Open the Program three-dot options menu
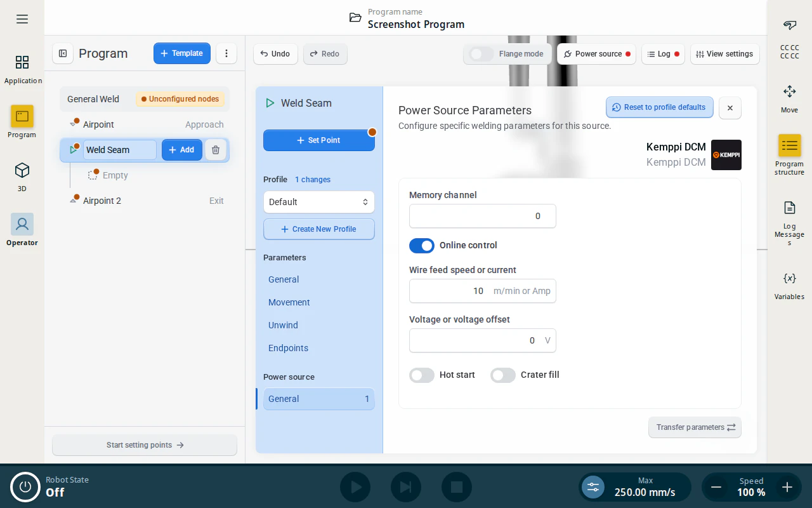Screen dimensions: 812x508 point(226,53)
